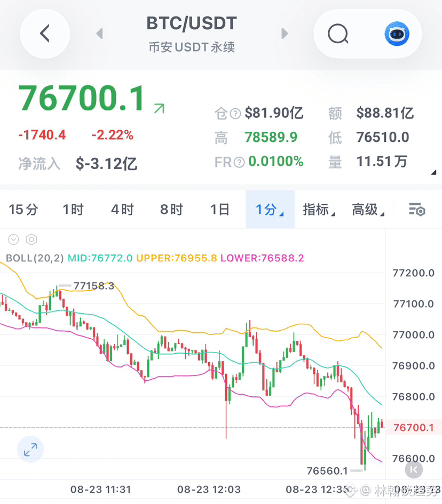Tap help icon beside 仓 label
The height and width of the screenshot is (504, 442).
pyautogui.click(x=235, y=114)
